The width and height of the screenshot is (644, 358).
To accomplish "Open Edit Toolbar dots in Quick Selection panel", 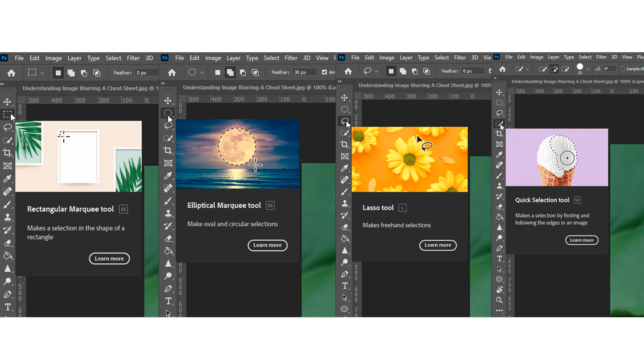I will (499, 311).
